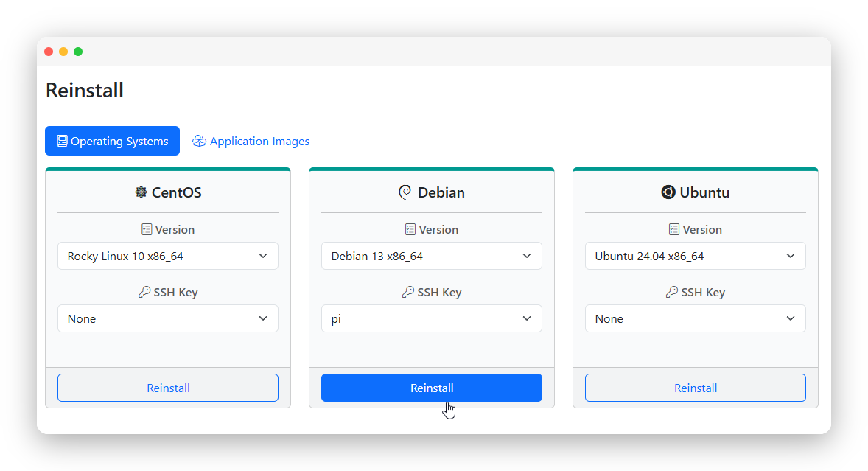Minimize the window with the yellow button
This screenshot has height=471, width=868.
tap(63, 52)
